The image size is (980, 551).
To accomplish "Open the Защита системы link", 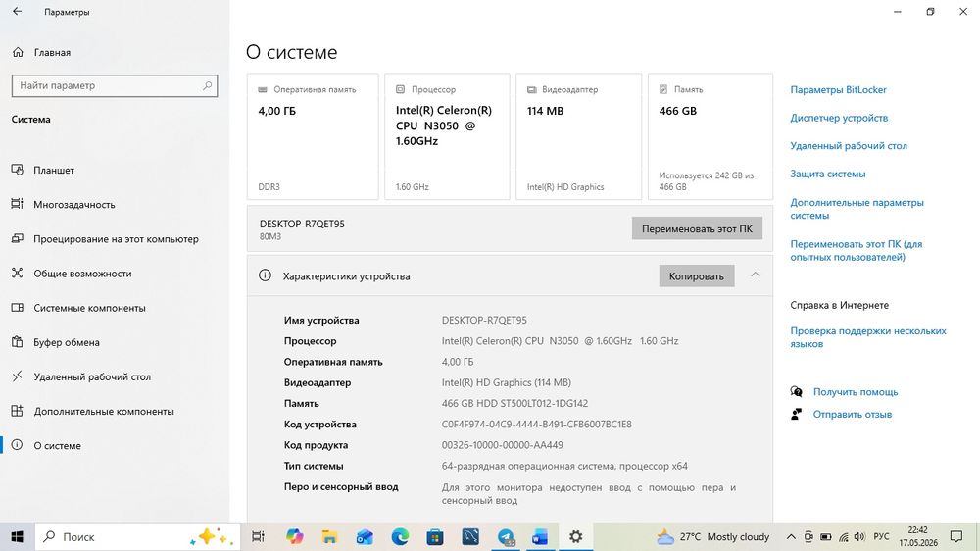I will 827,174.
